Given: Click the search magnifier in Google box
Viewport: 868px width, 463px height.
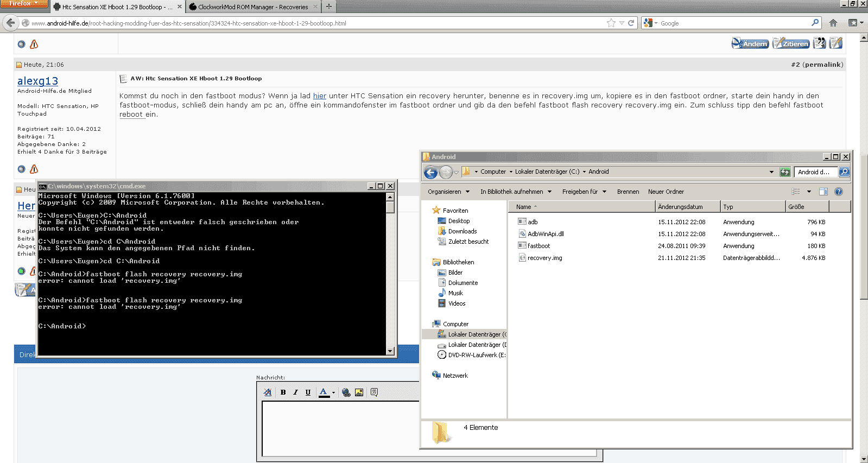Looking at the screenshot, I should click(x=815, y=23).
